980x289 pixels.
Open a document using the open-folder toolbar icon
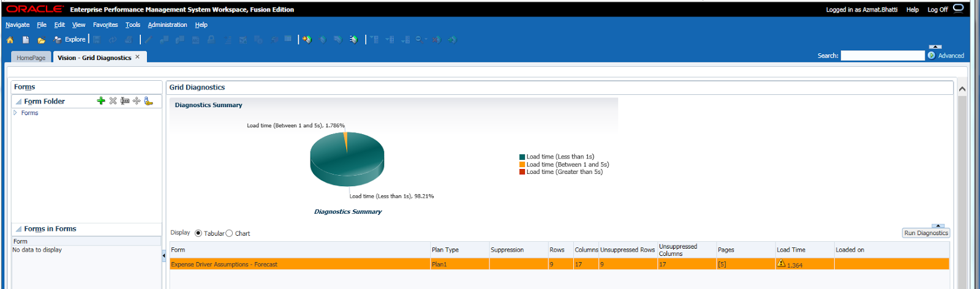click(41, 40)
